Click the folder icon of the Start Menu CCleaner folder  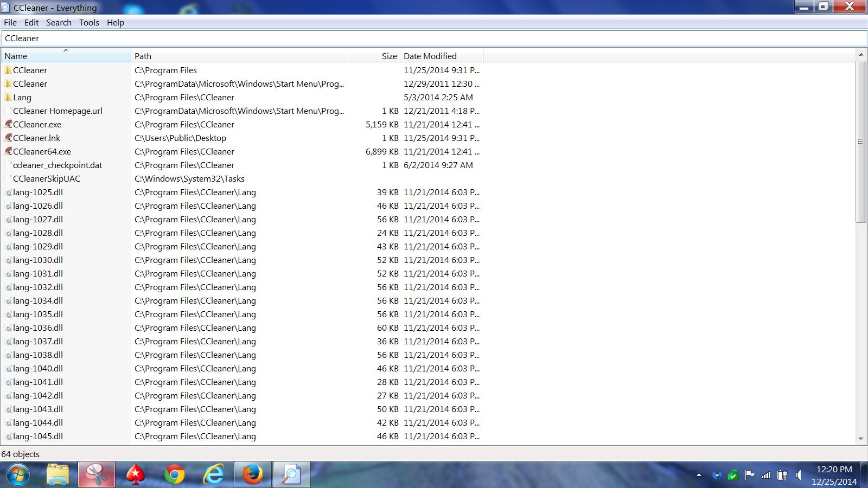point(8,84)
